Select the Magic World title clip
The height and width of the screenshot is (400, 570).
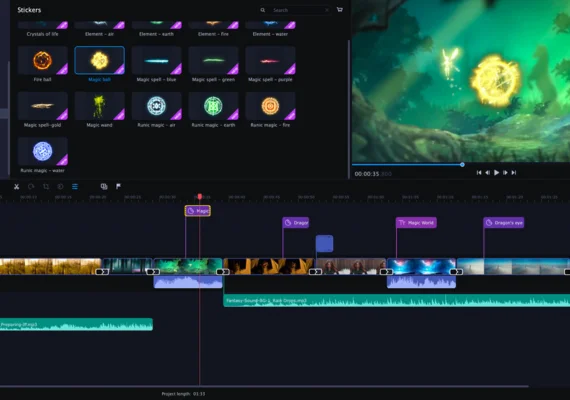click(416, 223)
